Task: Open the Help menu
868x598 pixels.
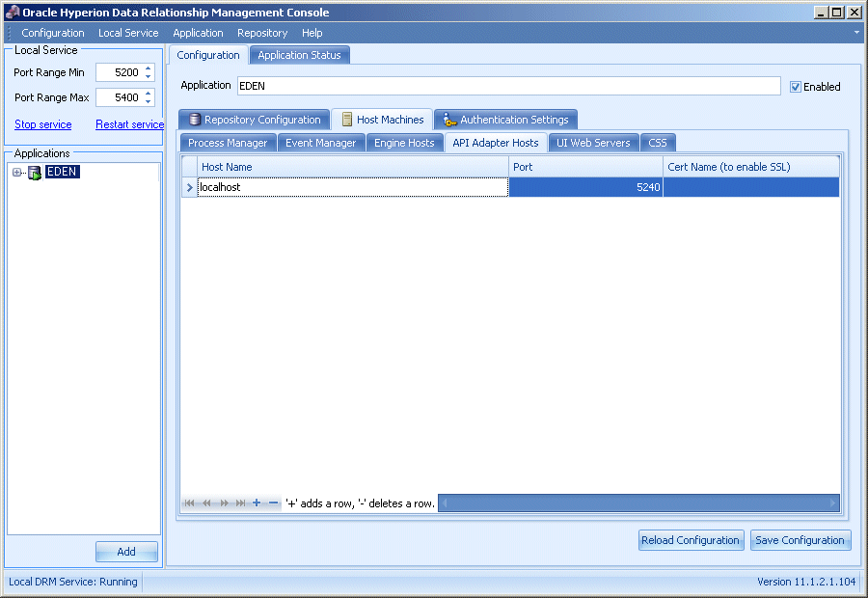Action: coord(312,33)
